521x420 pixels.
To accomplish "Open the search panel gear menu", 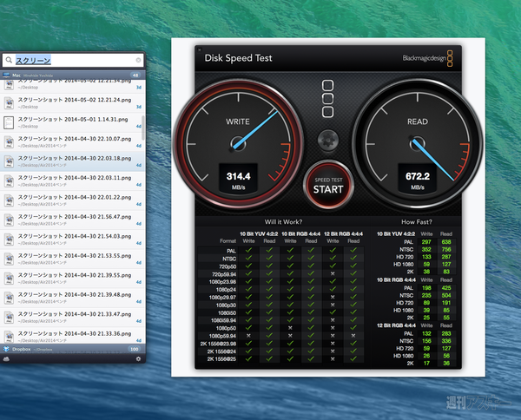I will 137,358.
